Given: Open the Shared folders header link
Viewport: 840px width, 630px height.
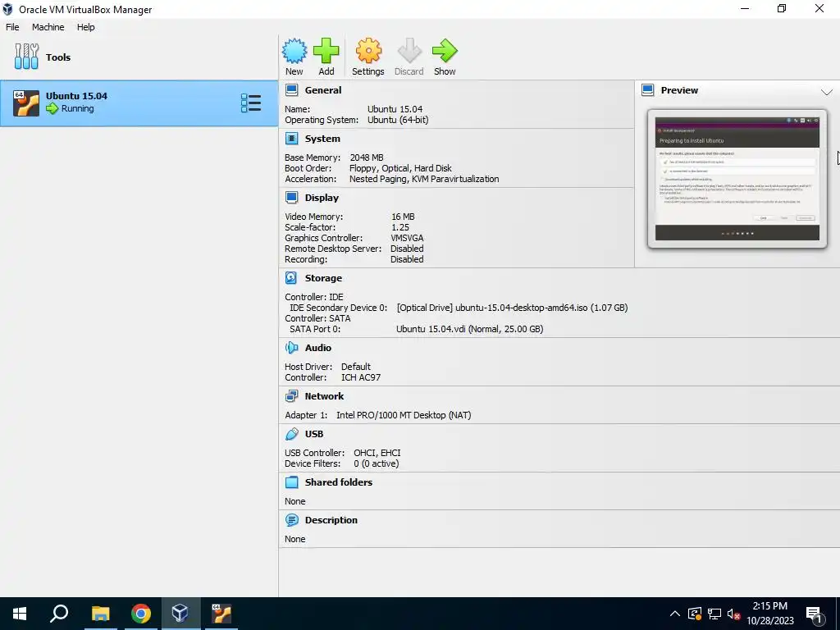Looking at the screenshot, I should click(x=339, y=482).
